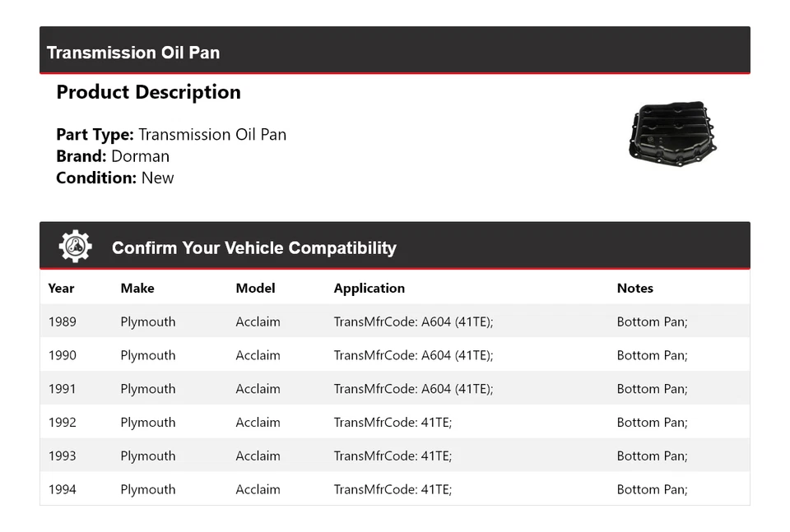Click Bottom Pan in the 1993 row
Screen dimensions: 790x532
(652, 456)
